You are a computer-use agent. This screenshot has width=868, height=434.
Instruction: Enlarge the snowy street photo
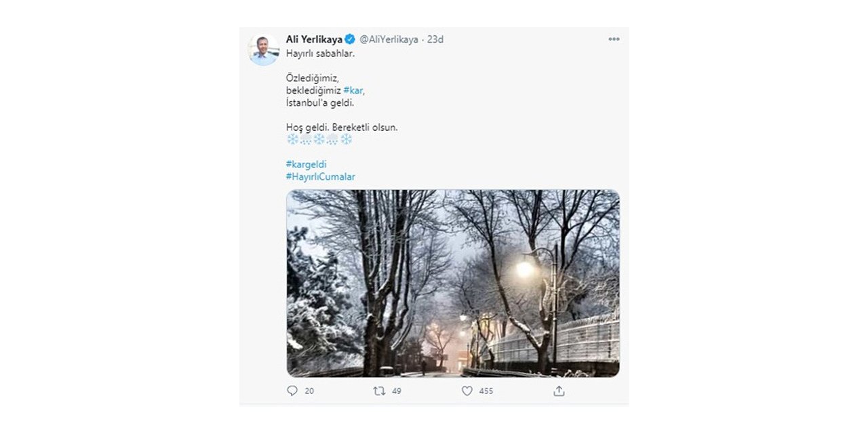tap(452, 283)
